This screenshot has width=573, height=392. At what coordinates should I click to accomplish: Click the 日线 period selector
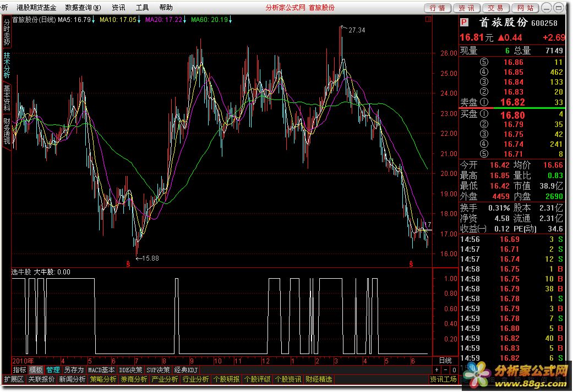coord(445,360)
